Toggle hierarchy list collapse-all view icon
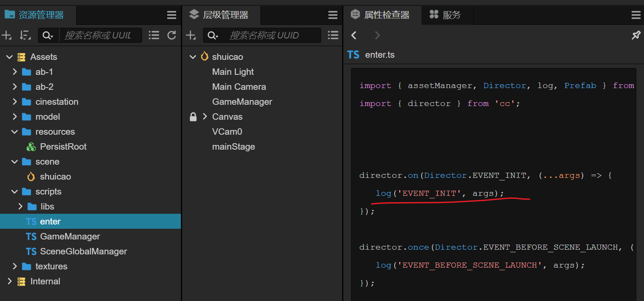Image resolution: width=644 pixels, height=301 pixels. (333, 35)
